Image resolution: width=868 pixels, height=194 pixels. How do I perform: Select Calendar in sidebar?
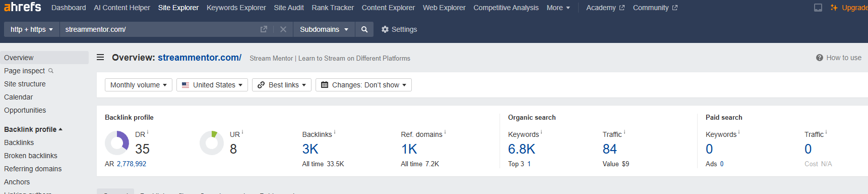[18, 97]
